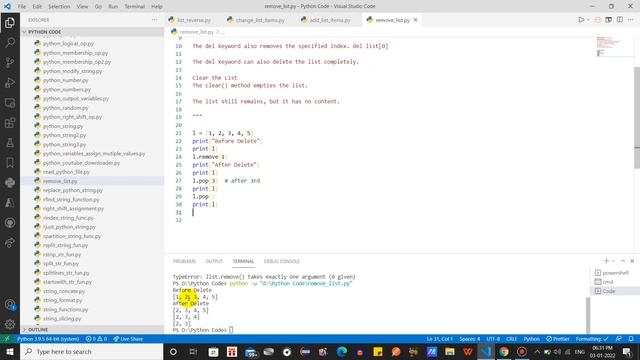Viewport: 640px width, 360px height.
Task: Close the remove_list.py tab
Action: coord(416,20)
